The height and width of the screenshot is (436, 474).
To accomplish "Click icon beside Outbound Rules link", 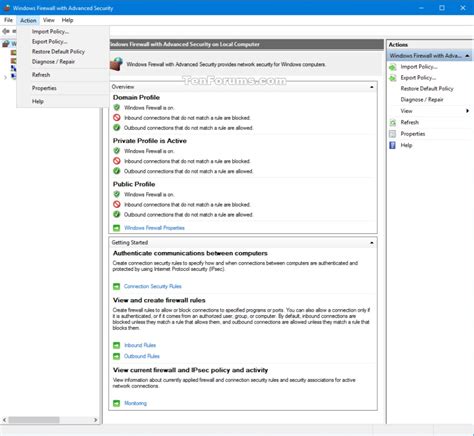I will (116, 356).
